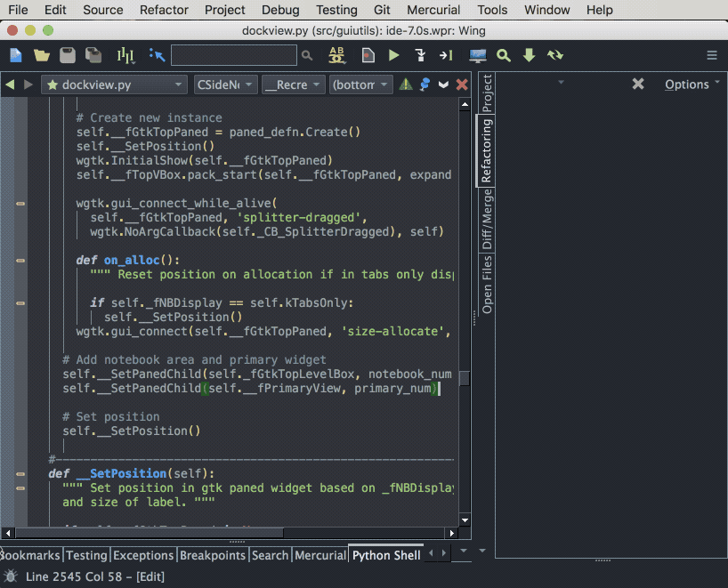Click the toolbar search magnifier beside the field
This screenshot has width=728, height=588.
coord(307,56)
